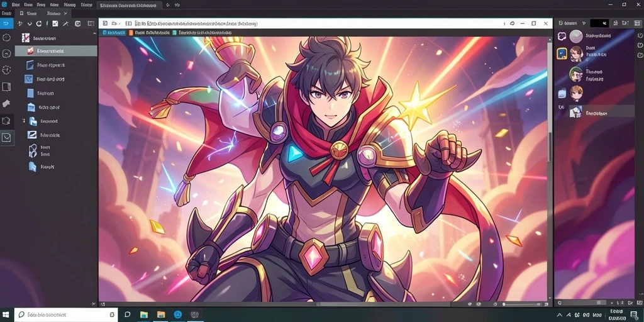Image resolution: width=644 pixels, height=322 pixels.
Task: Click the magic wand icon in the left toolbar
Action: [65, 24]
